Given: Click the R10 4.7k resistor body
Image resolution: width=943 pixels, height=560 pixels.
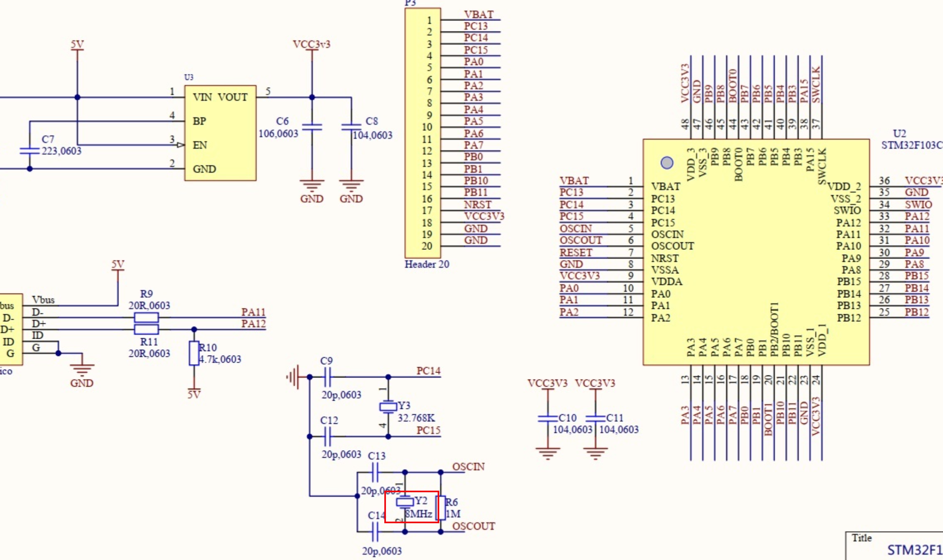Looking at the screenshot, I should pyautogui.click(x=194, y=354).
